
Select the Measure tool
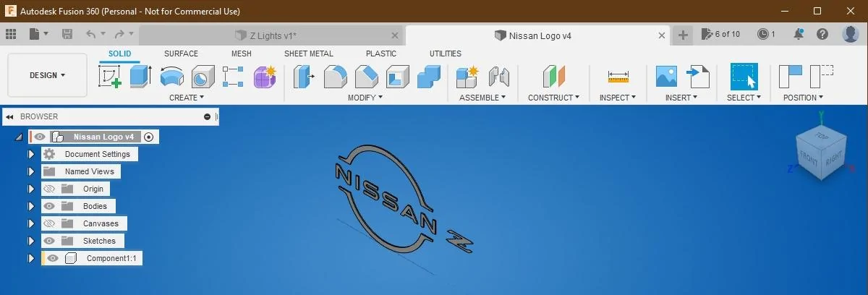(x=618, y=76)
